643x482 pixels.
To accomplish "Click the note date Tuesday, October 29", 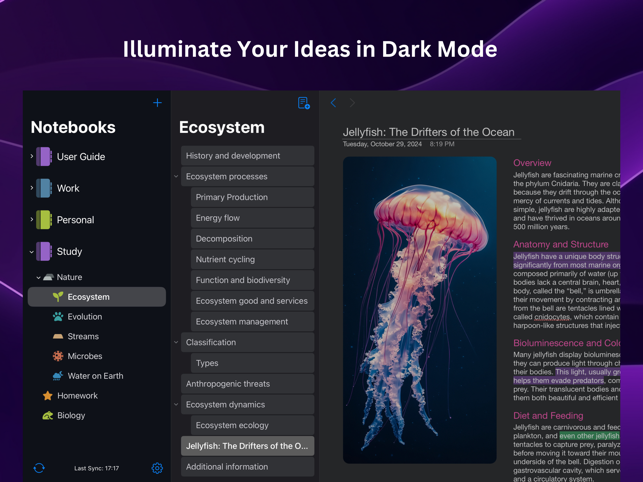I will click(x=382, y=144).
